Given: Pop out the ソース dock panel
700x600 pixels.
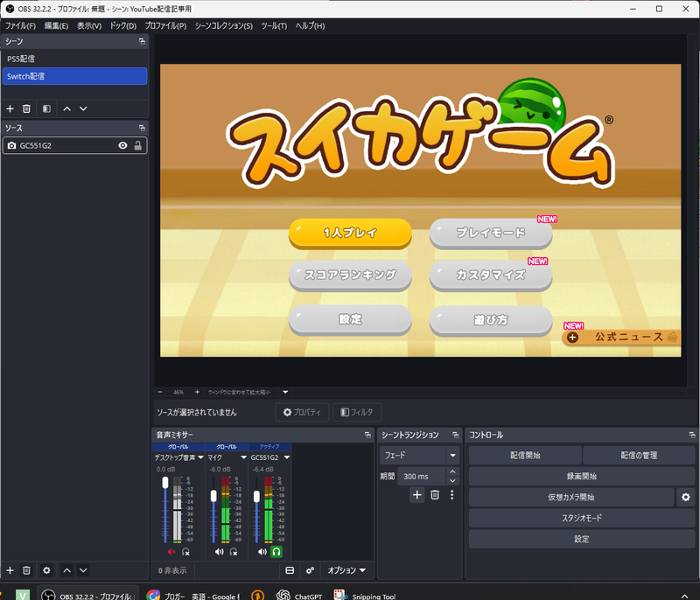Looking at the screenshot, I should (x=142, y=128).
